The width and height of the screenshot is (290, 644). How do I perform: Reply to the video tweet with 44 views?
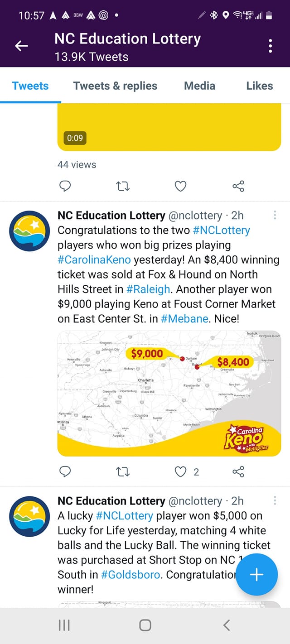(65, 186)
